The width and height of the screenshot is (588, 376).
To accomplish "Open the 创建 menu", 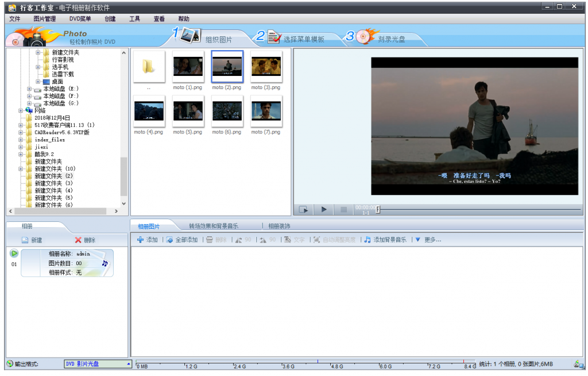I will click(x=110, y=19).
